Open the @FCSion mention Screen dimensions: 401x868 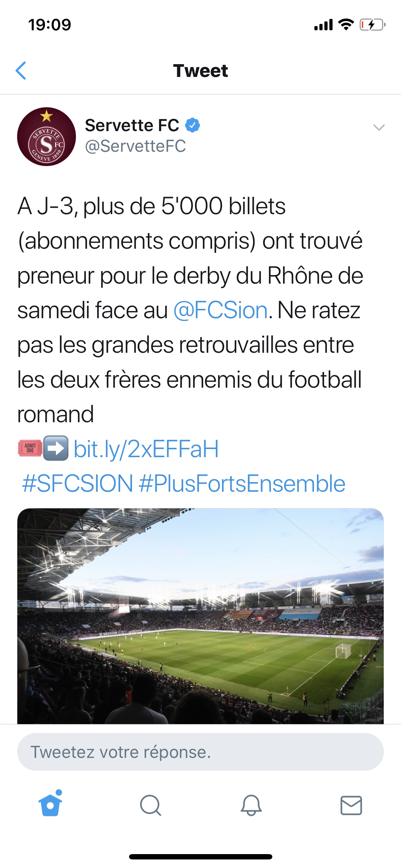coord(220,310)
